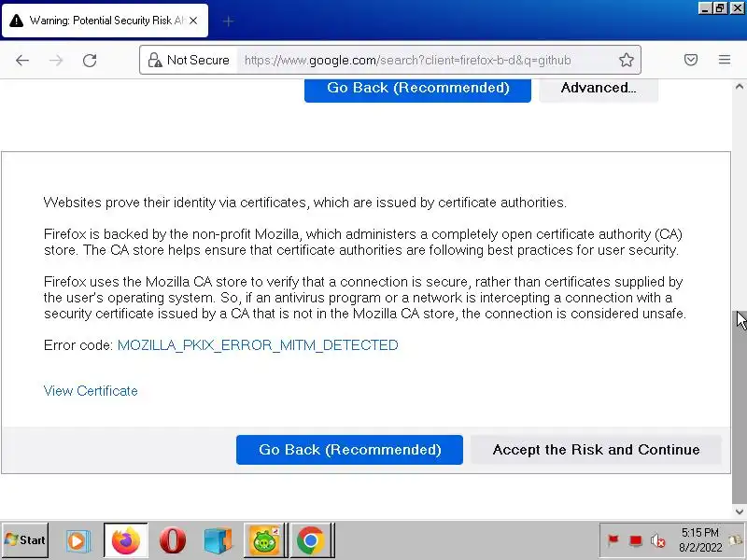Open the blue box taskbar application
The width and height of the screenshot is (747, 560).
coord(218,541)
